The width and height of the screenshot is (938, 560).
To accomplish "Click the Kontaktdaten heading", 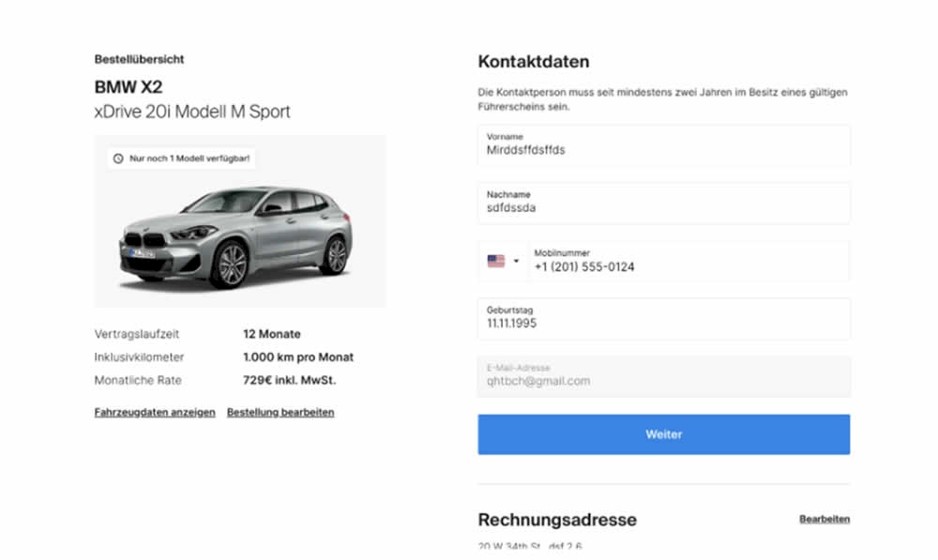I will (534, 62).
